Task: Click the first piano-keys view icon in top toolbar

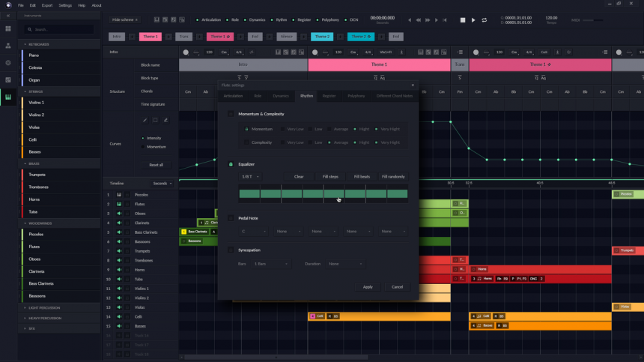Action: click(157, 19)
